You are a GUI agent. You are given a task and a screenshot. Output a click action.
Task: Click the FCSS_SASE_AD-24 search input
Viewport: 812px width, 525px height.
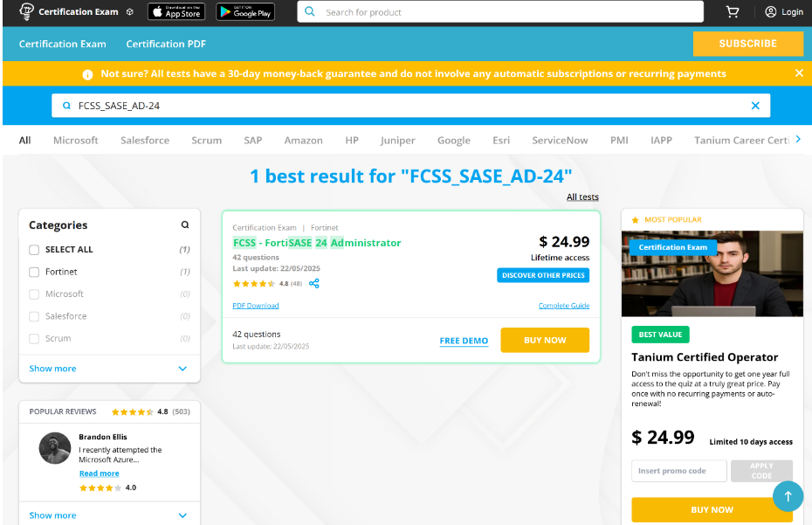coord(410,106)
